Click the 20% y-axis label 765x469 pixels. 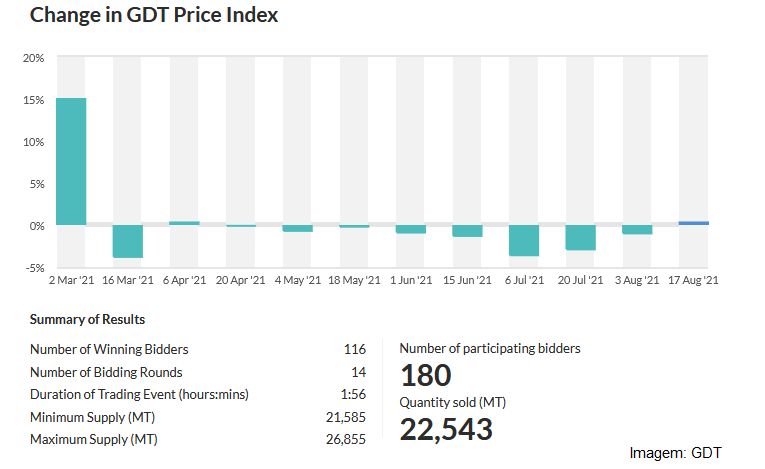coord(33,58)
